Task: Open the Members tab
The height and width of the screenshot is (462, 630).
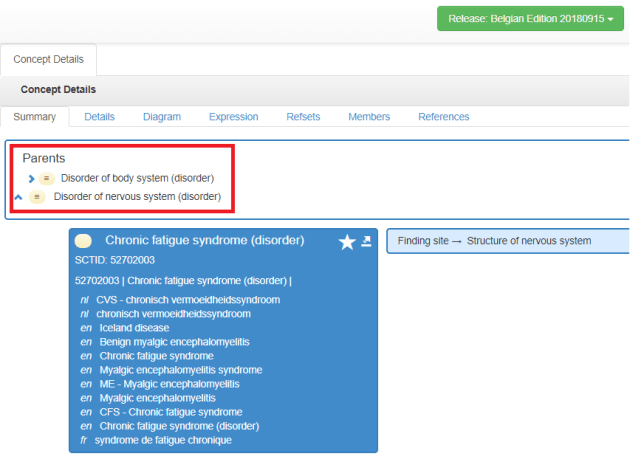Action: (369, 117)
